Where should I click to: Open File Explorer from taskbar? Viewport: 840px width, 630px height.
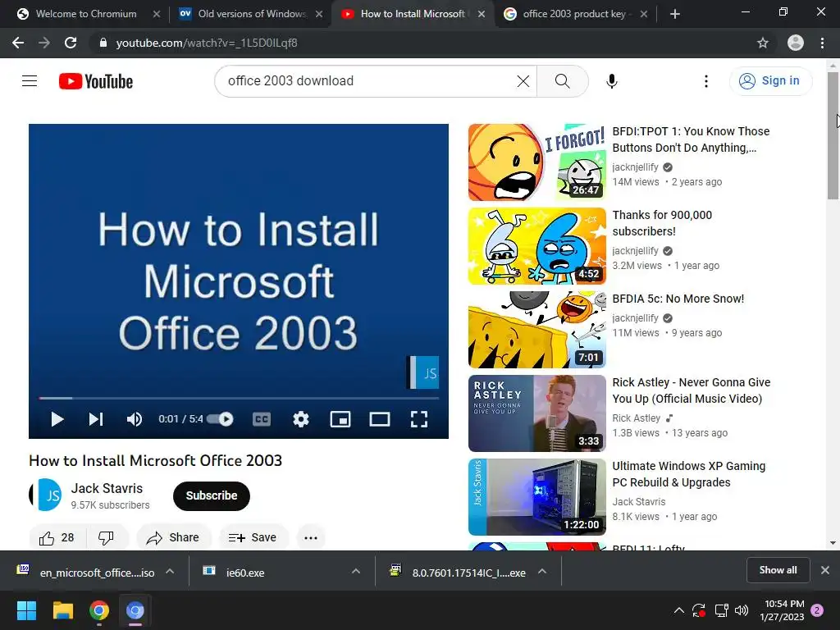[x=62, y=610]
